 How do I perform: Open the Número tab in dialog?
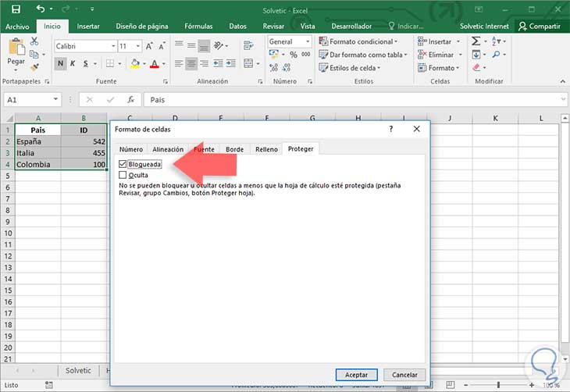pyautogui.click(x=131, y=149)
